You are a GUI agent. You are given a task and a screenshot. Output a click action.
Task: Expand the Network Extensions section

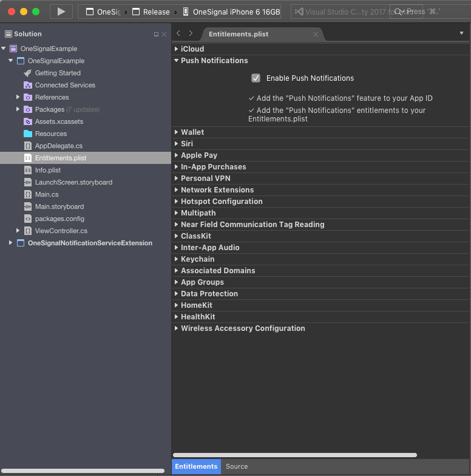tap(176, 189)
